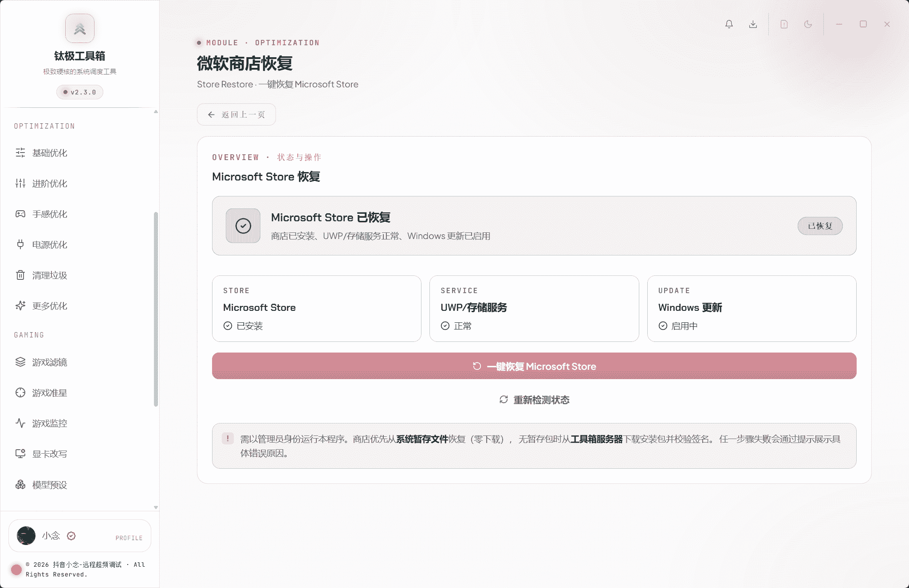Select 手感优化 from the sidebar
Screen dimensions: 909x588
click(80, 214)
